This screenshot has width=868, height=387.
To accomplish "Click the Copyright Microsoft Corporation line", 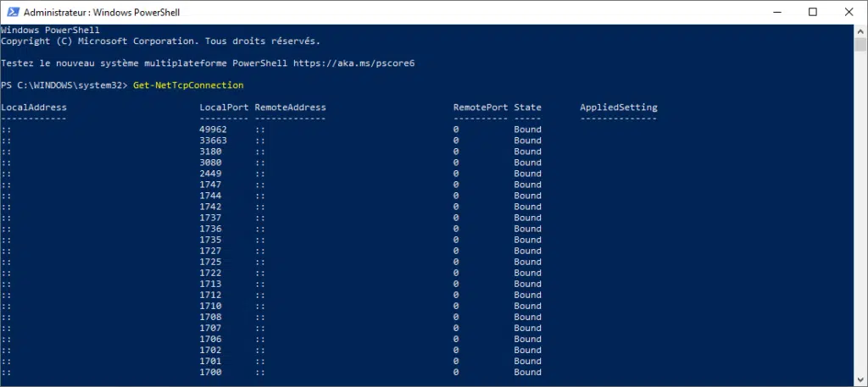I will [x=160, y=41].
